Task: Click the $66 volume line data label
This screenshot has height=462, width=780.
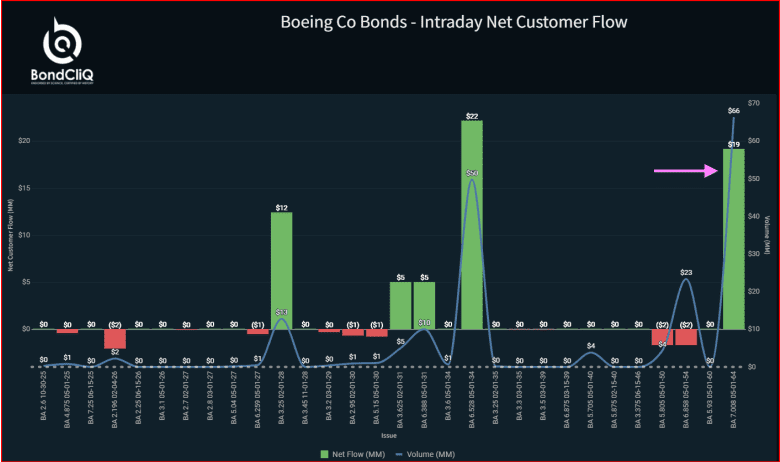Action: pos(734,110)
